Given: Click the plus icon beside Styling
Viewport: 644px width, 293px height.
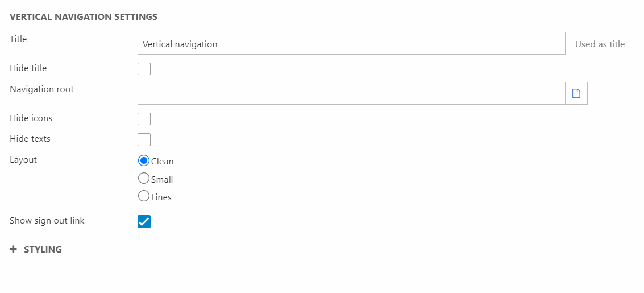Looking at the screenshot, I should tap(14, 249).
